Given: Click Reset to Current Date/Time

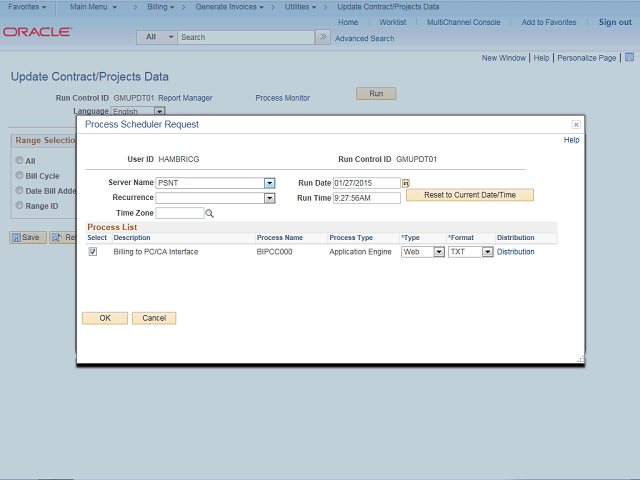Looking at the screenshot, I should (470, 195).
